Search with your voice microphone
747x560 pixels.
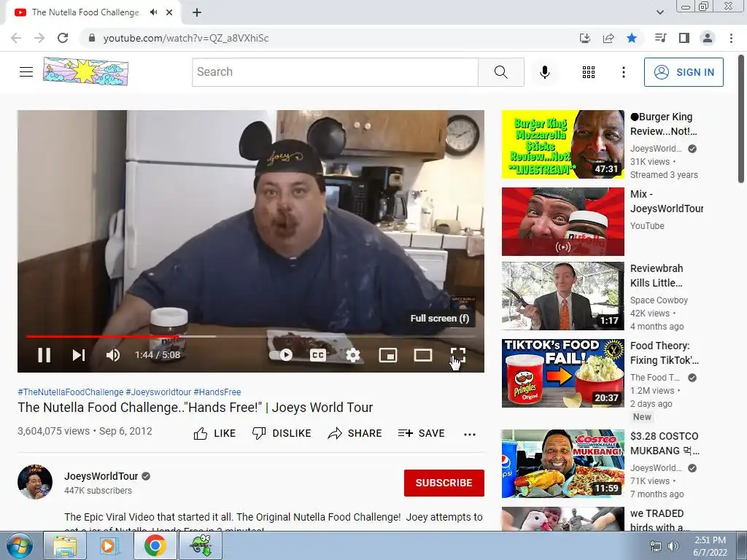[x=544, y=72]
